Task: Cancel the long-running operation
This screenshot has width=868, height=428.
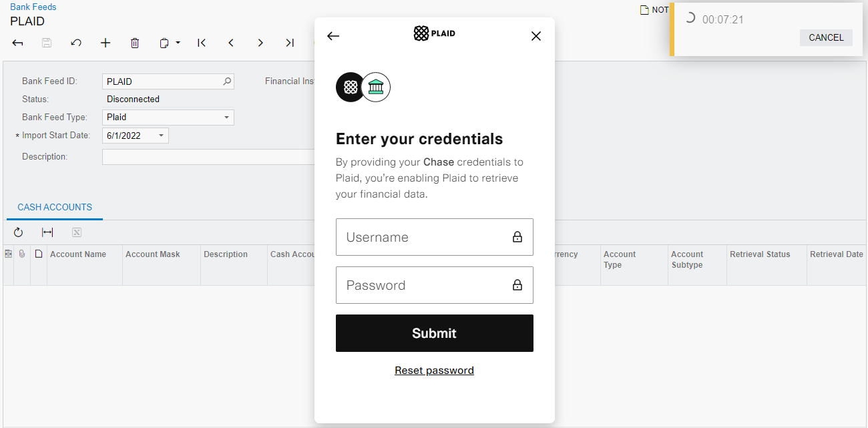Action: pyautogui.click(x=826, y=37)
